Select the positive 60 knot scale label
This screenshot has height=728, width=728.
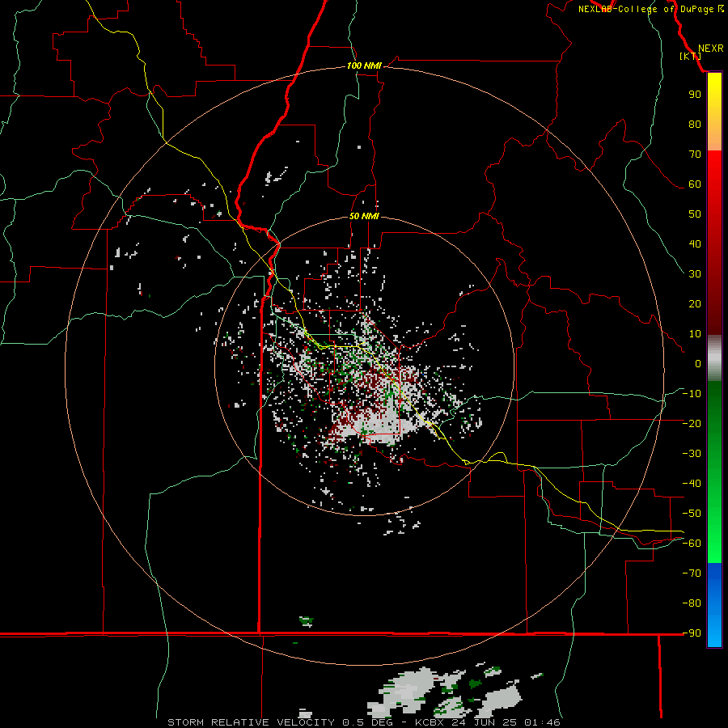[x=695, y=184]
